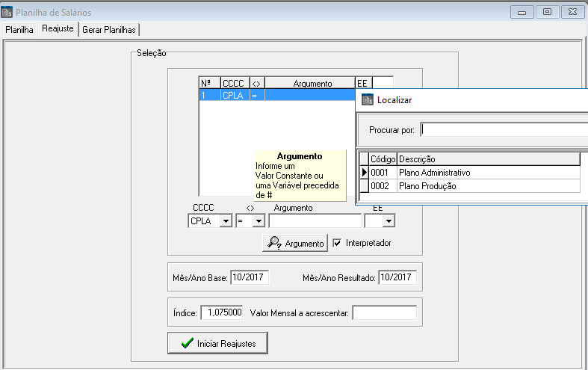Click the Mês/Ano Base field
The image size is (588, 370).
(x=250, y=277)
